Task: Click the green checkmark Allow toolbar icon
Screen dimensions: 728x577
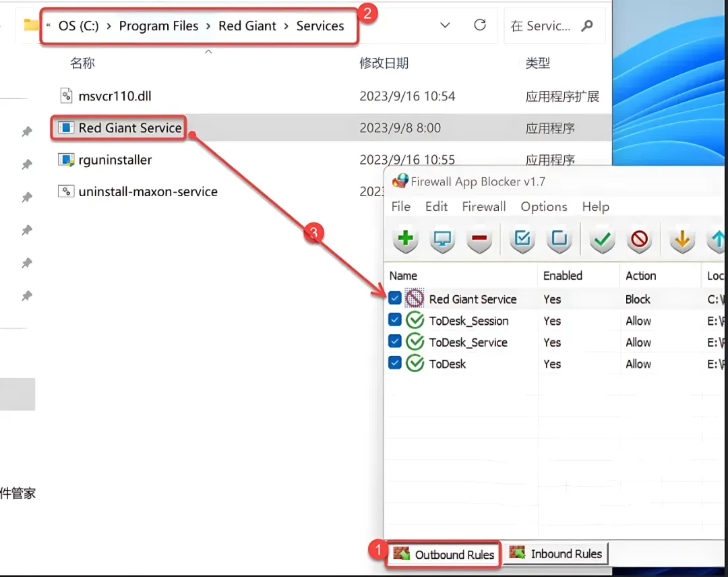Action: (x=602, y=239)
